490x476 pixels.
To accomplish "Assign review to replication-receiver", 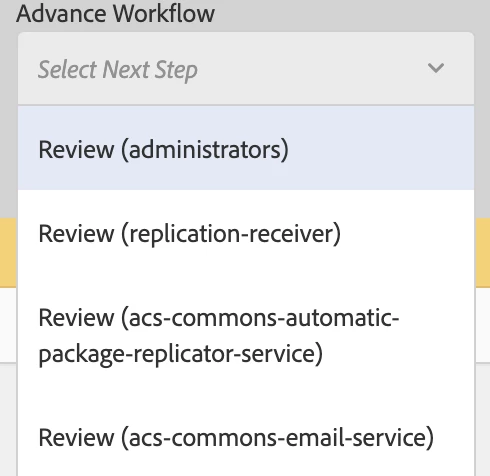I will (246, 233).
